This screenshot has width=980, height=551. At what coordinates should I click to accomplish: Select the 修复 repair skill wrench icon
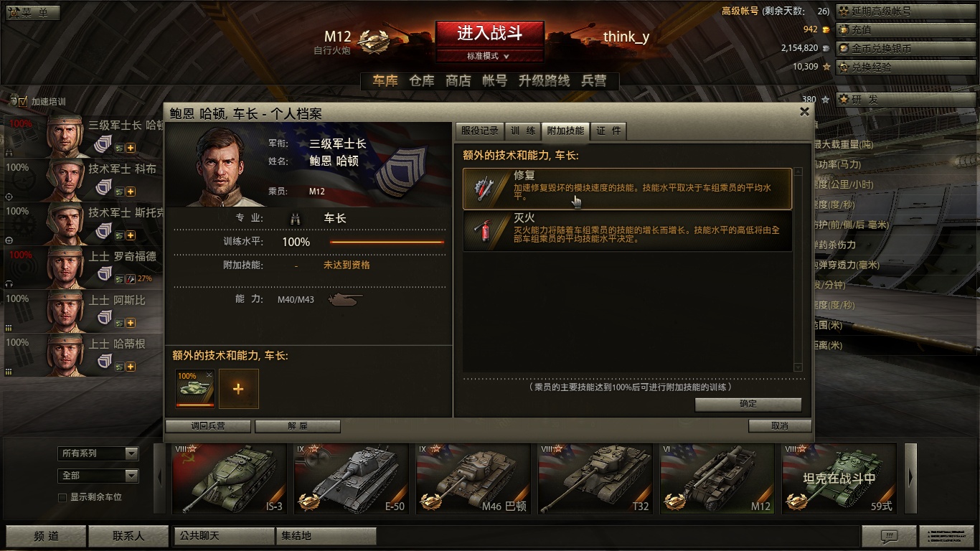pos(481,189)
